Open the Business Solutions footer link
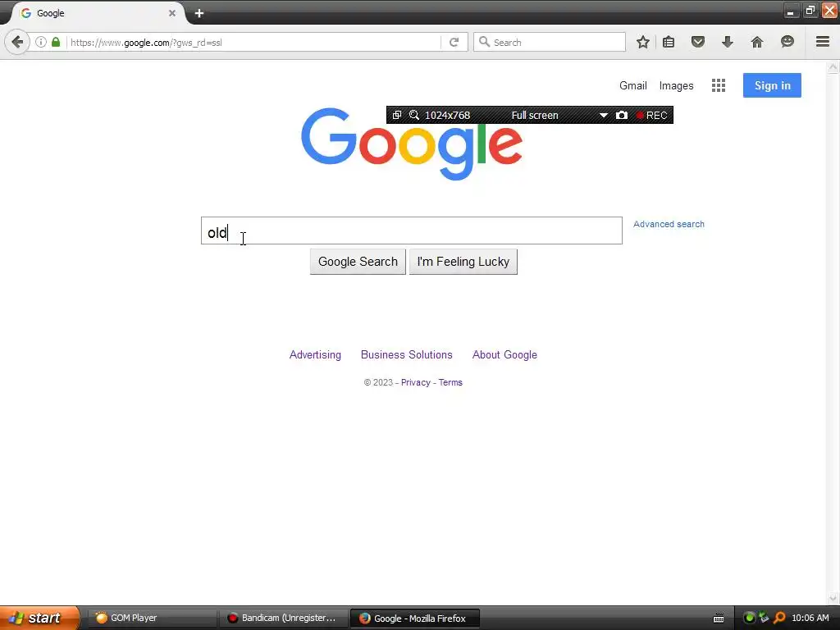The height and width of the screenshot is (630, 840). pos(407,354)
